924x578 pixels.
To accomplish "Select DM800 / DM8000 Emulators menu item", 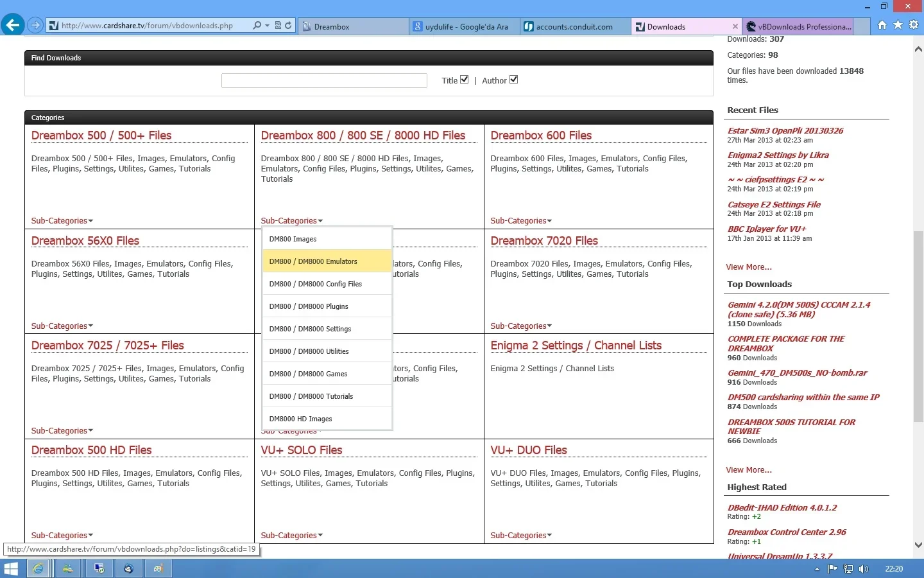I will 327,261.
